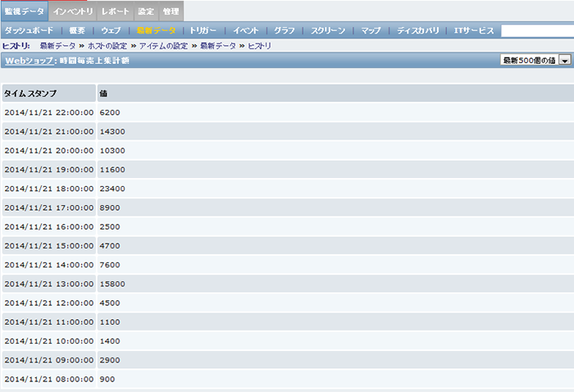Go to the イベント submenu page
574x392 pixels.
(245, 30)
